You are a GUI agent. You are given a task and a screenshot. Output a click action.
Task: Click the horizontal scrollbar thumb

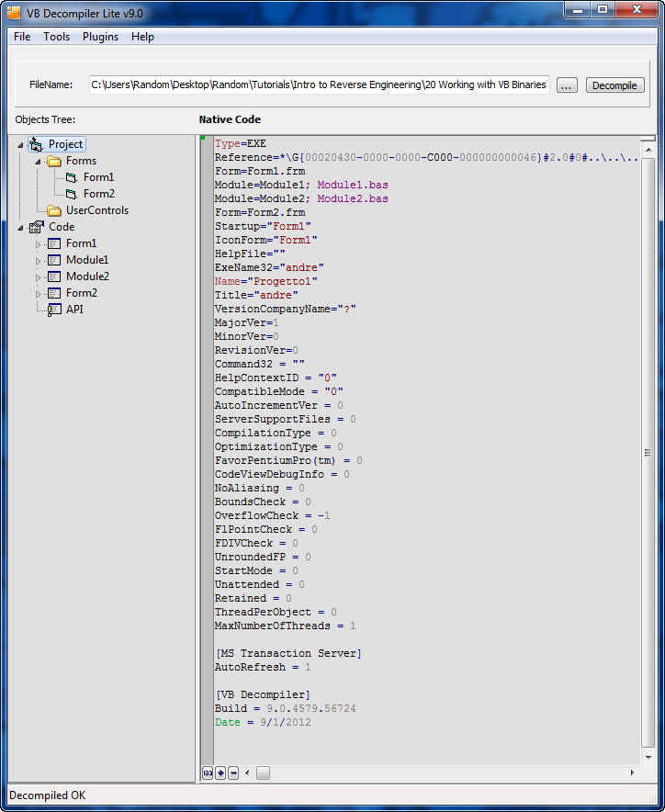[x=263, y=773]
